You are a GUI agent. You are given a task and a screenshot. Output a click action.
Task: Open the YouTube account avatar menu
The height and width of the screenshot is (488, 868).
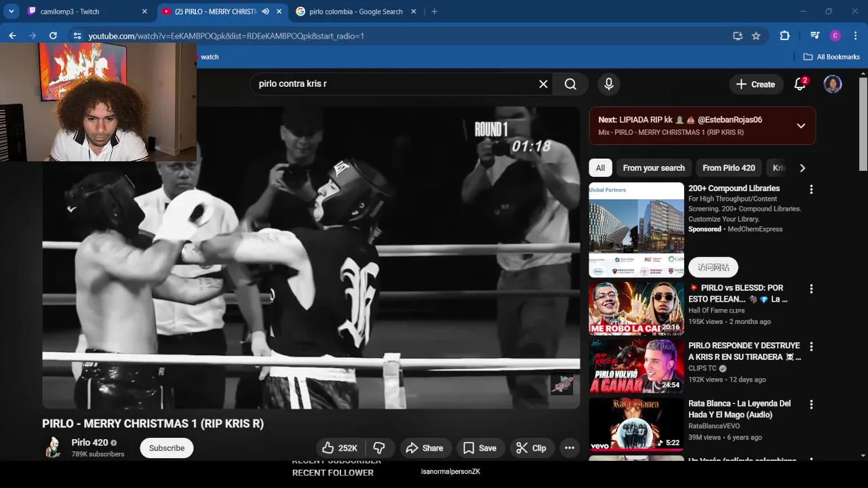click(833, 84)
